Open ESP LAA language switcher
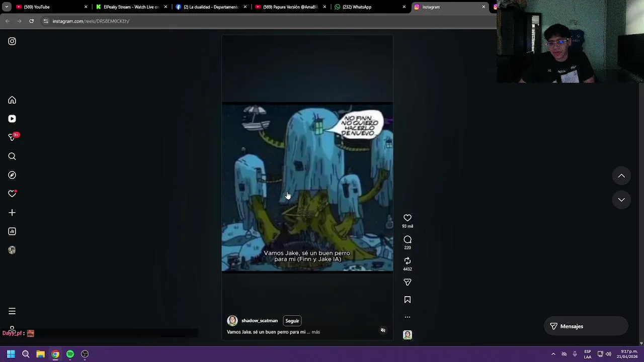The height and width of the screenshot is (362, 644). point(588,354)
